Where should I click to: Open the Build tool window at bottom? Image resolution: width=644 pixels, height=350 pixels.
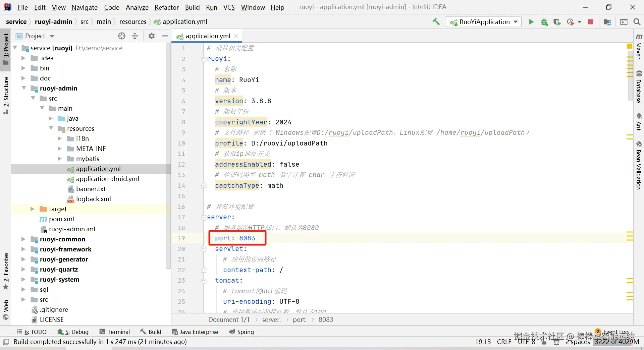pos(151,332)
